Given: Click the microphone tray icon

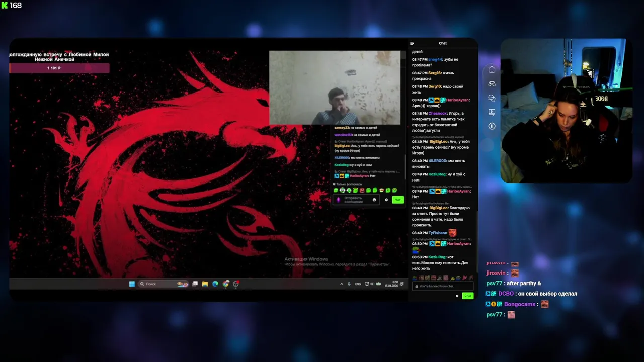Looking at the screenshot, I should coord(349,284).
